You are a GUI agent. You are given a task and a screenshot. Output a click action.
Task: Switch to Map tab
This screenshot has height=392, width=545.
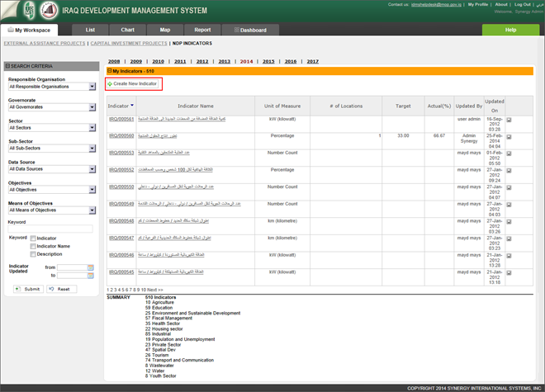(x=165, y=30)
